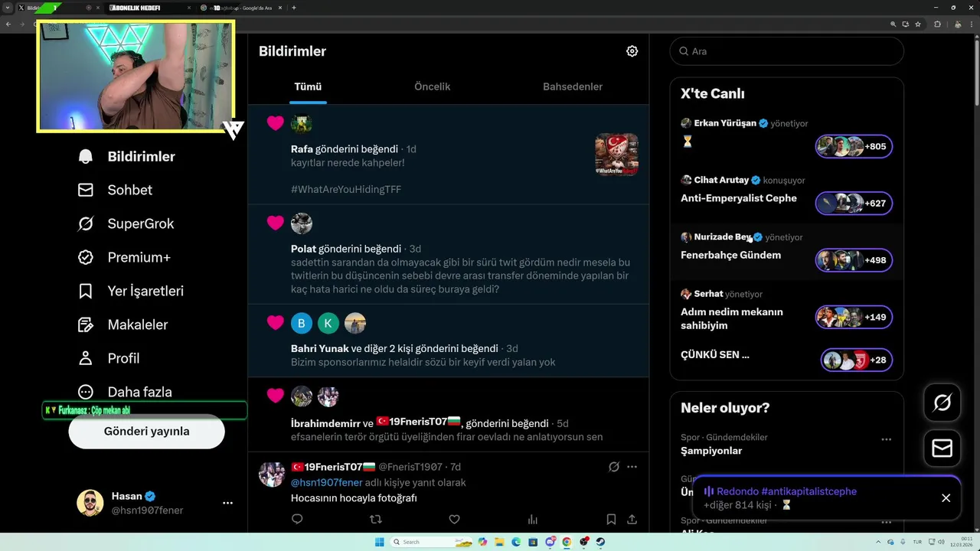
Task: Click Grok icon on FnerisT1907 post
Action: tap(613, 467)
